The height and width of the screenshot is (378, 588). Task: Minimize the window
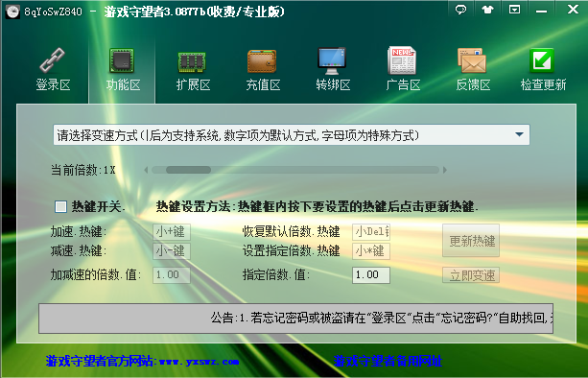(541, 11)
